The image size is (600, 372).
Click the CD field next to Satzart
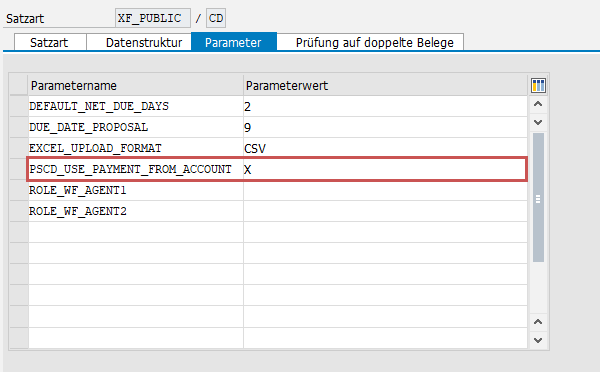coord(216,18)
